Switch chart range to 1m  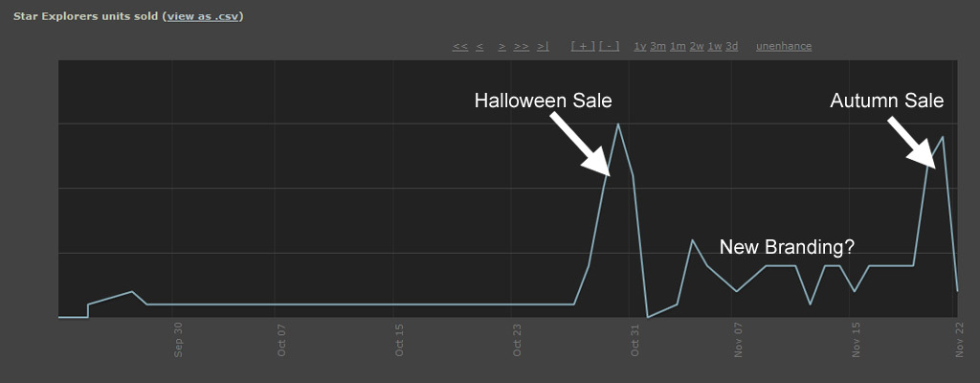click(x=679, y=46)
